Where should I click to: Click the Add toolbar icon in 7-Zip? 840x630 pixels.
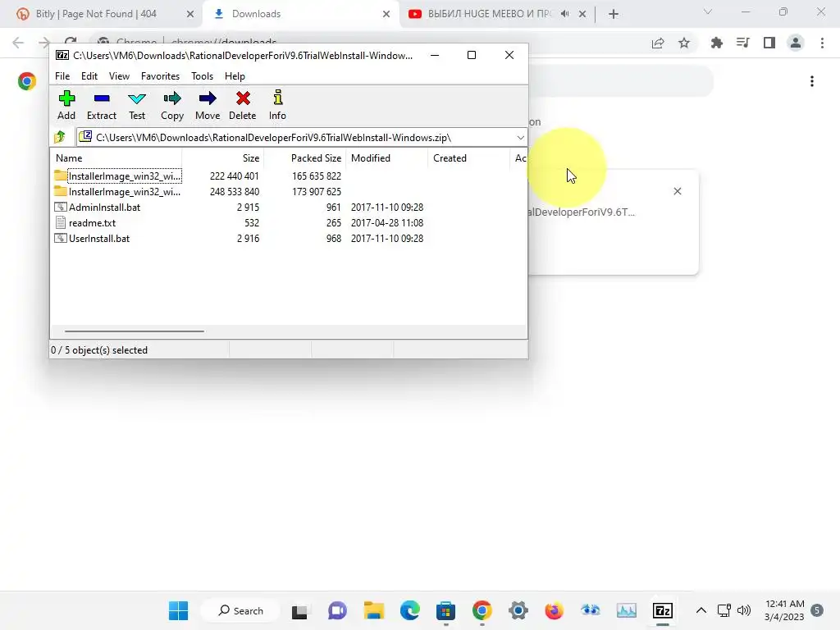(x=66, y=105)
